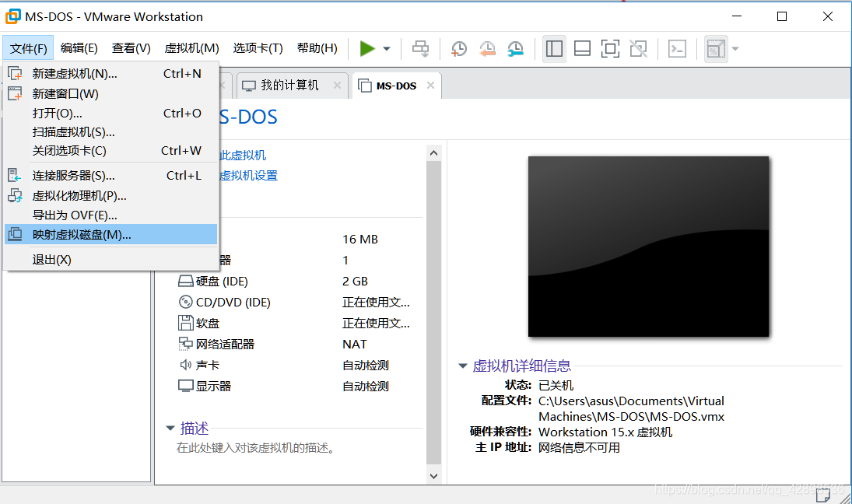This screenshot has height=504, width=852.
Task: Click the 虚拟机设置 link
Action: click(x=248, y=176)
